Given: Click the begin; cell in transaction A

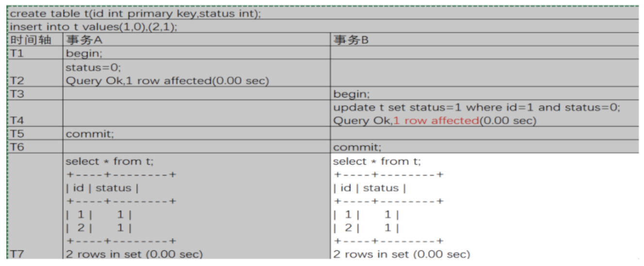Looking at the screenshot, I should (196, 53).
